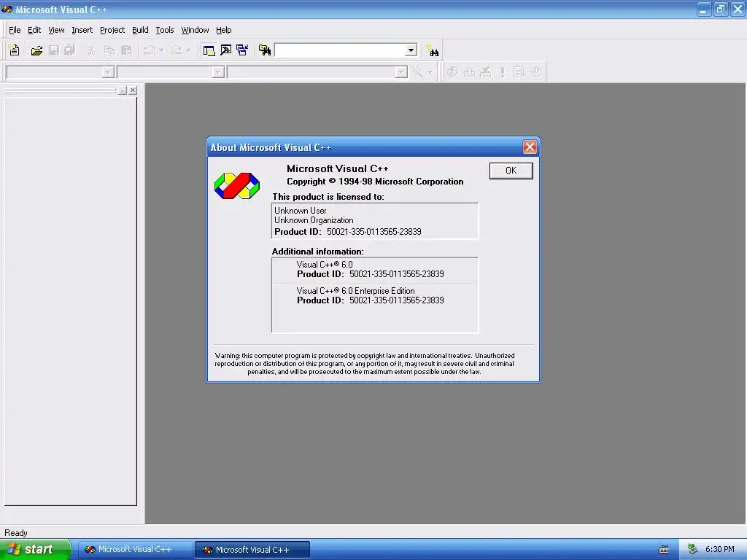Click the Compile icon in Build MiniBar
This screenshot has width=747, height=560.
click(452, 72)
